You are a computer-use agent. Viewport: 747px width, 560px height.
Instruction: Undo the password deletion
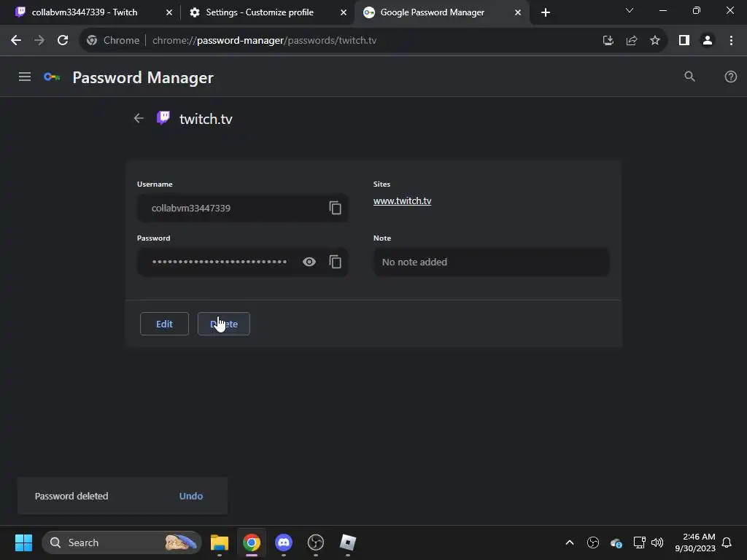pos(191,496)
